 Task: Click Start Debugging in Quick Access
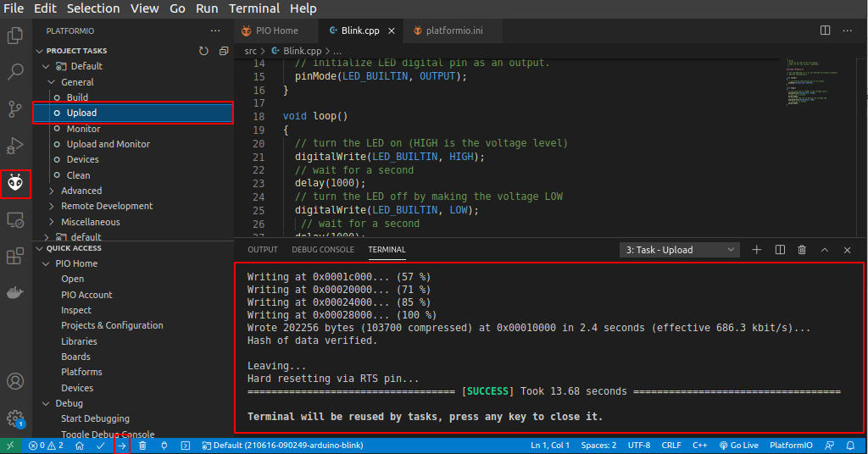pos(95,419)
